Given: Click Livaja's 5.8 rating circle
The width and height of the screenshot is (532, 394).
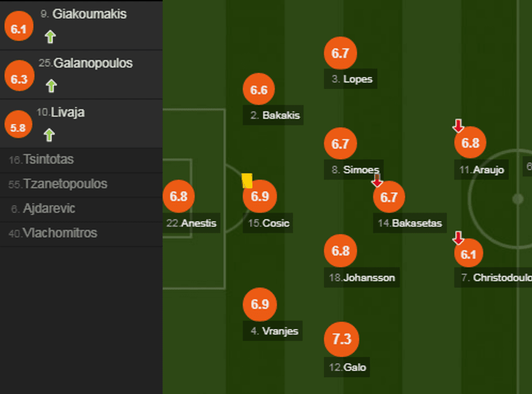Looking at the screenshot, I should pos(18,128).
